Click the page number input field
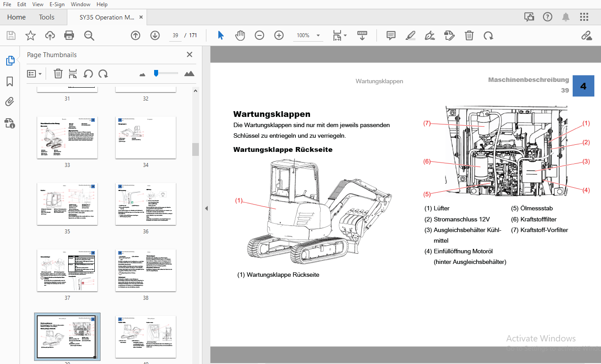601x364 pixels. 175,35
